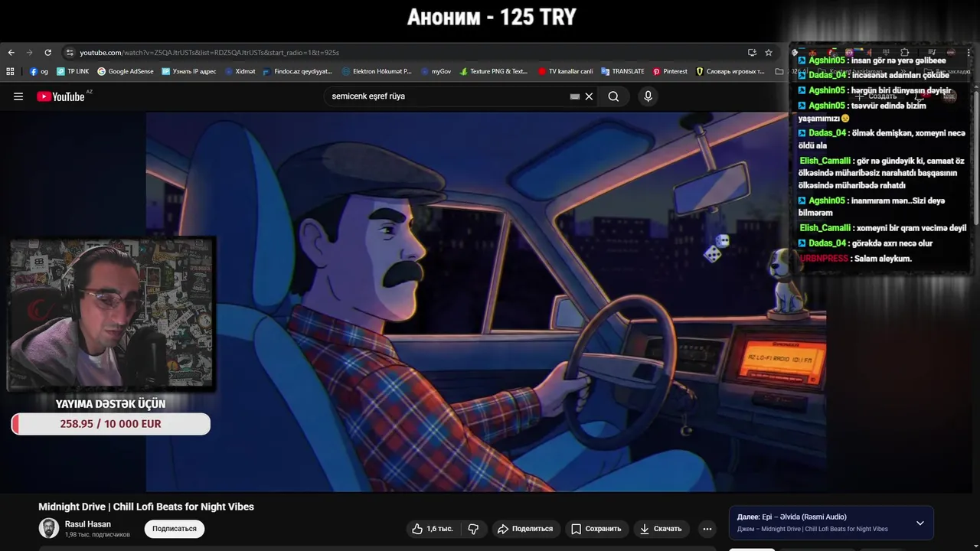Viewport: 980px width, 551px height.
Task: Like the video (1,6 тыс.)
Action: pos(433,529)
